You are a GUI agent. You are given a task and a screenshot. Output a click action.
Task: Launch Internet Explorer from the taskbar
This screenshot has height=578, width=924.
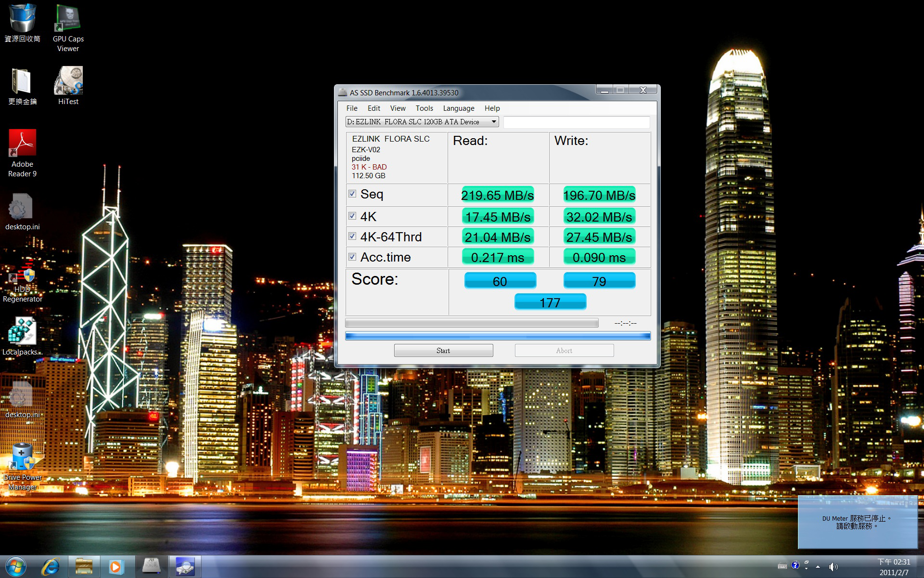[51, 566]
